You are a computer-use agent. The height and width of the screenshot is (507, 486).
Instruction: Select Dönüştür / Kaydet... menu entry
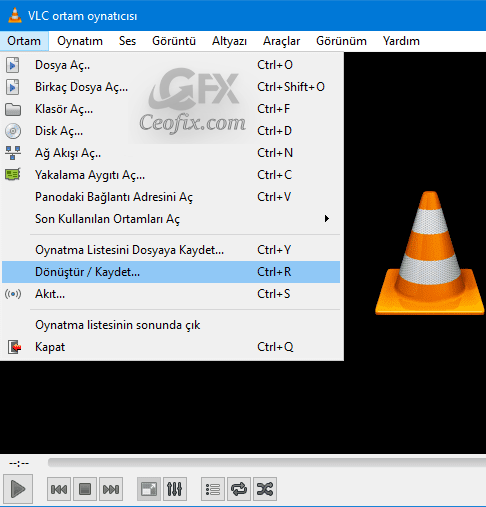[171, 272]
